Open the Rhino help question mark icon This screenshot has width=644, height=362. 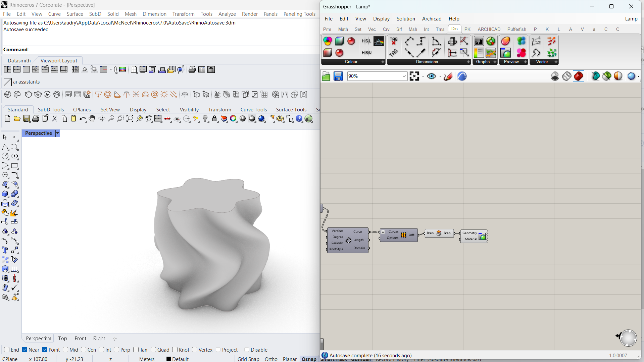click(299, 119)
